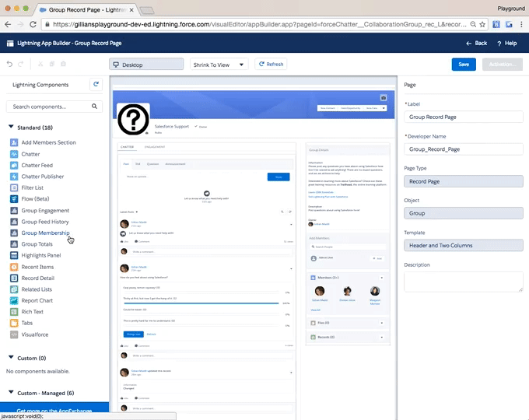529x420 pixels.
Task: Open the Members (3+) card dropdown arrow
Action: click(x=381, y=278)
